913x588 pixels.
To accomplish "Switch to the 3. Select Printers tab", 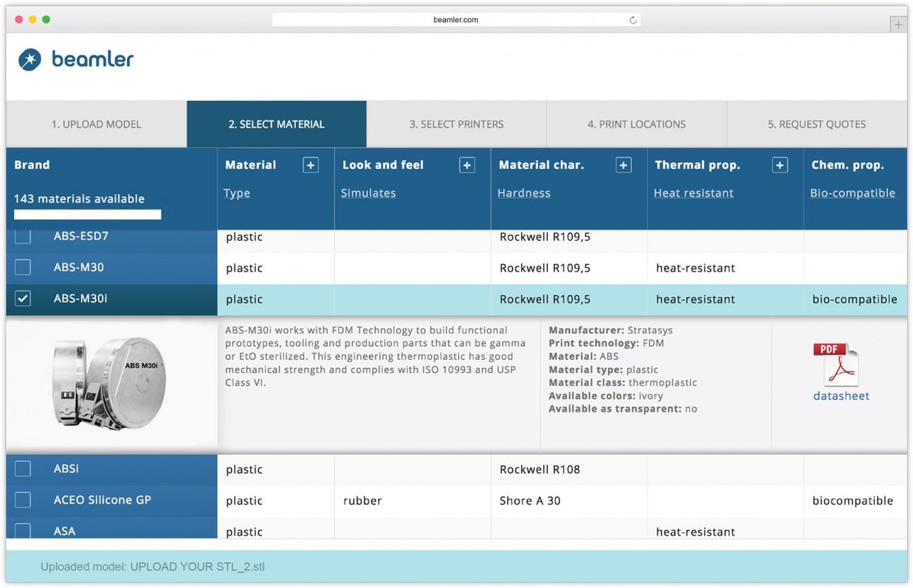I will point(456,124).
